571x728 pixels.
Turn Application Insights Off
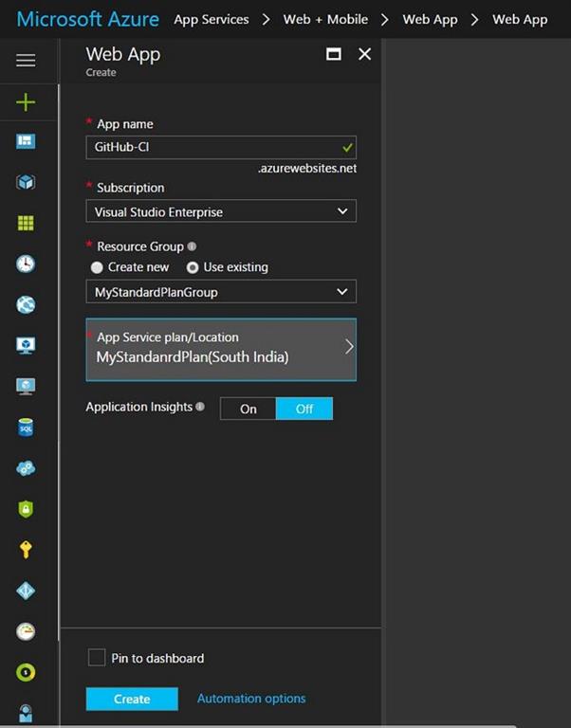pyautogui.click(x=304, y=409)
